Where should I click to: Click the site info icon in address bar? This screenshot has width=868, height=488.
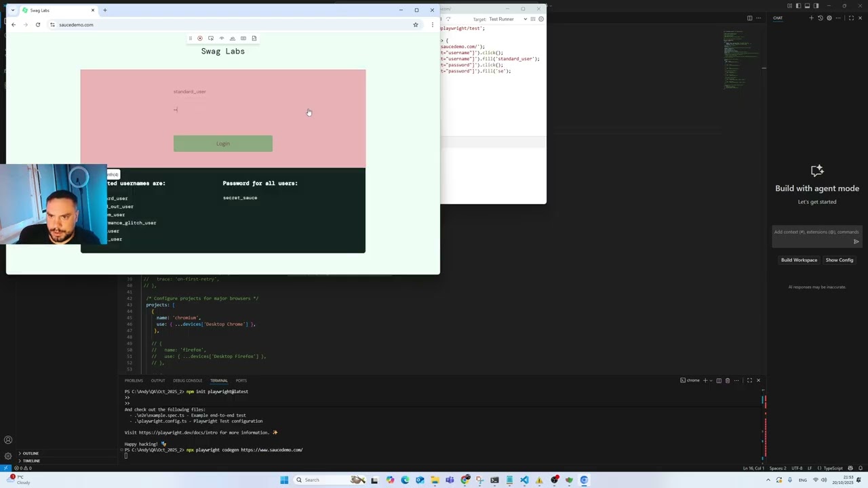tap(52, 24)
